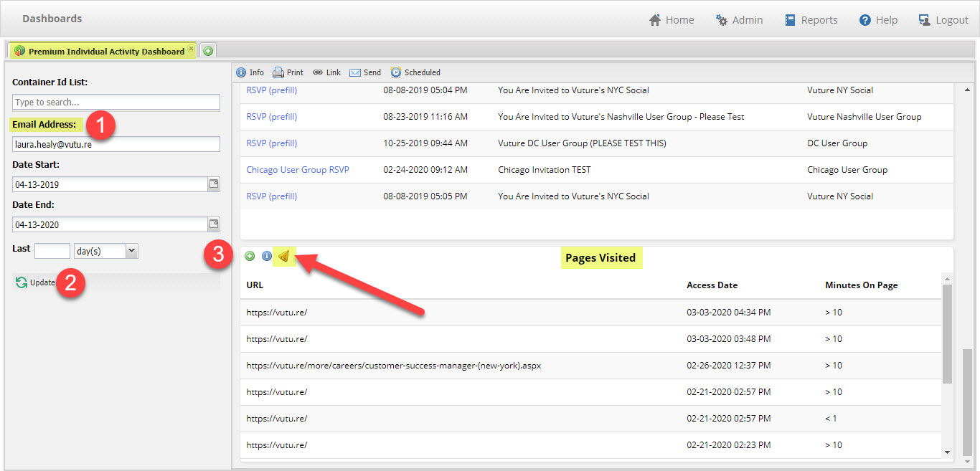The height and width of the screenshot is (471, 980).
Task: Open the Reports menu
Action: pyautogui.click(x=811, y=20)
